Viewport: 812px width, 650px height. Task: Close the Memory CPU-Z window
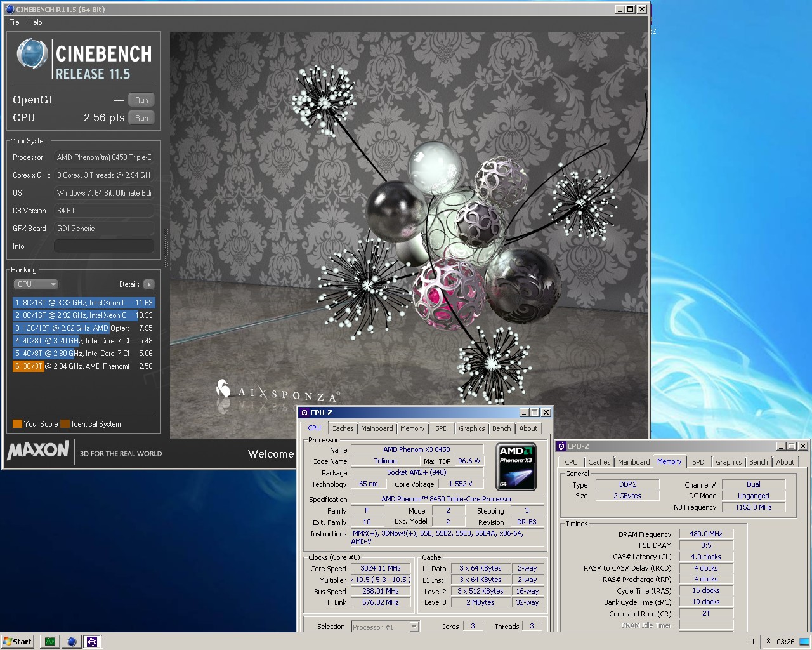pyautogui.click(x=803, y=446)
